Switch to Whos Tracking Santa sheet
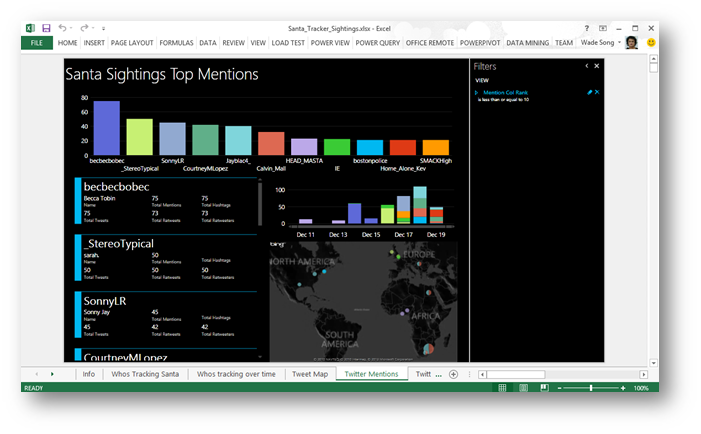The width and height of the screenshot is (701, 434). point(145,374)
